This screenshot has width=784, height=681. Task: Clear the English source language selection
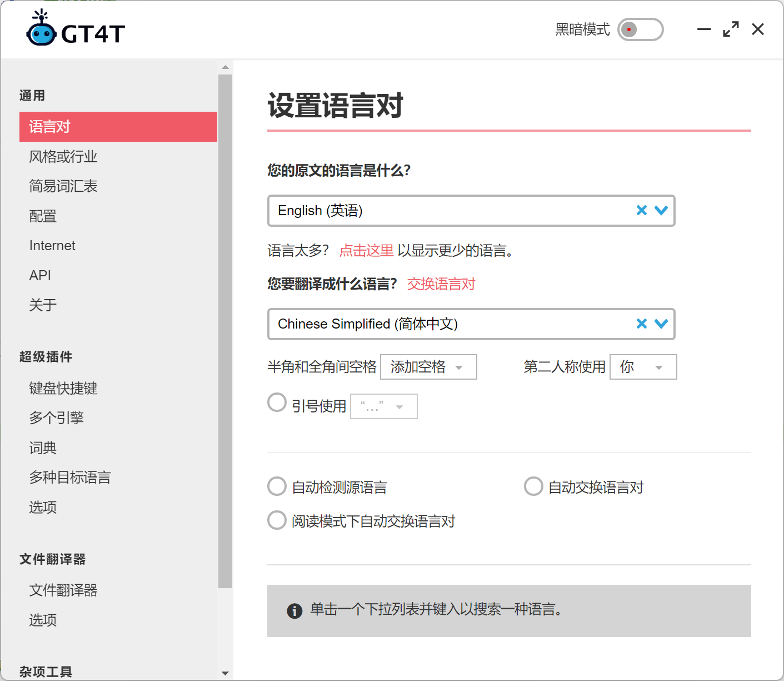[642, 211]
